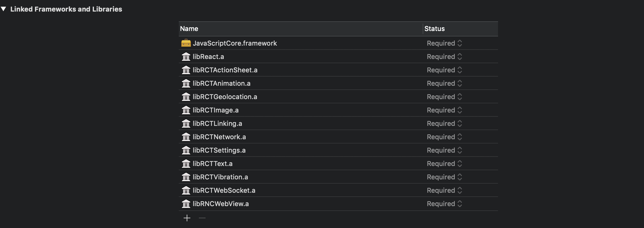Screen dimensions: 644x228
Task: Select the libRCTActionSheet.a name text
Action: coord(225,70)
